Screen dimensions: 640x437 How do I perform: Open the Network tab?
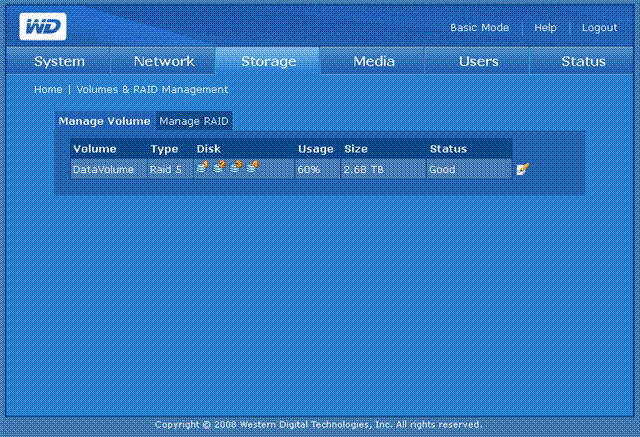point(163,61)
